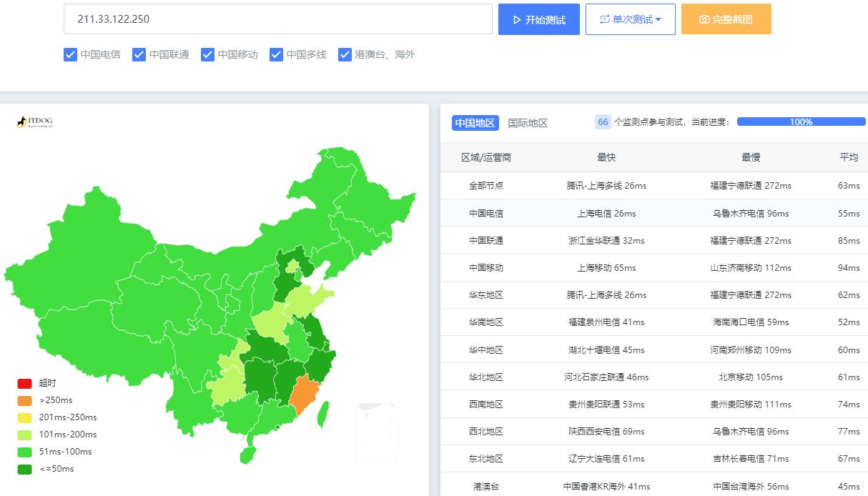Toggle the 港澳台、海外 checkbox
Viewport: 868px width, 496px height.
[345, 54]
